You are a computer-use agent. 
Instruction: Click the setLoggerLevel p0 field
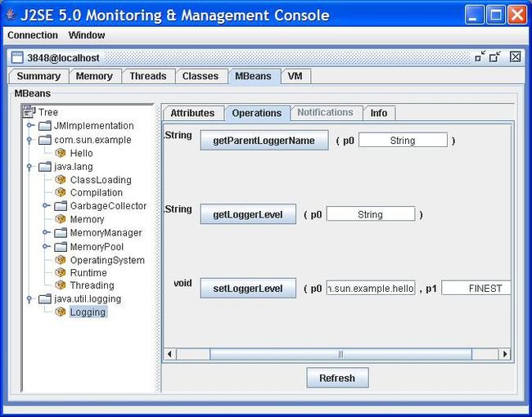tap(371, 289)
